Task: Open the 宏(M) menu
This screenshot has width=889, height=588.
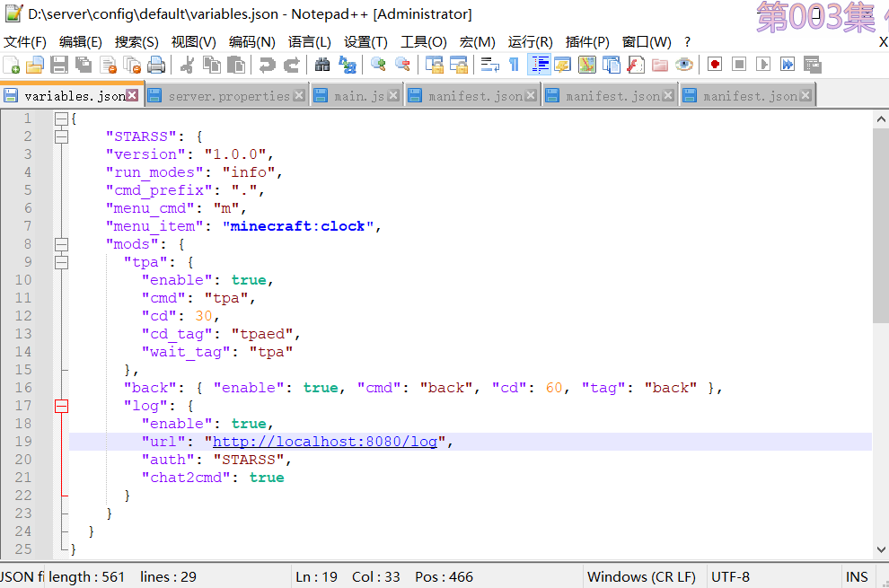Action: pyautogui.click(x=477, y=42)
